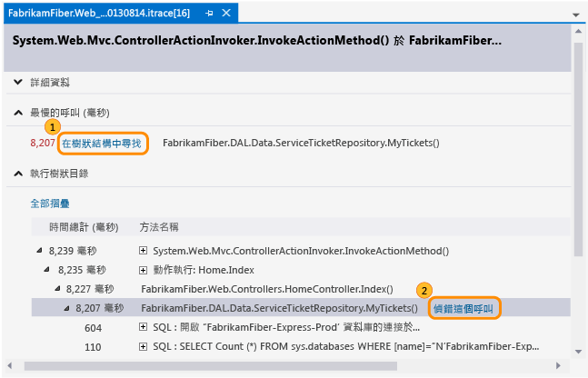This screenshot has height=378, width=588.
Task: Click the vertical scrollbar down arrow
Action: (578, 352)
